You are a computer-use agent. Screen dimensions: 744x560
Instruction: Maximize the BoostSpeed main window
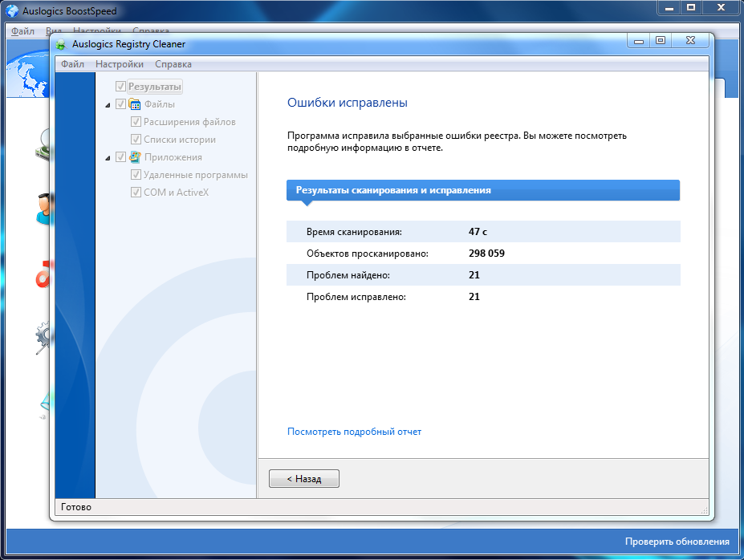click(x=691, y=7)
